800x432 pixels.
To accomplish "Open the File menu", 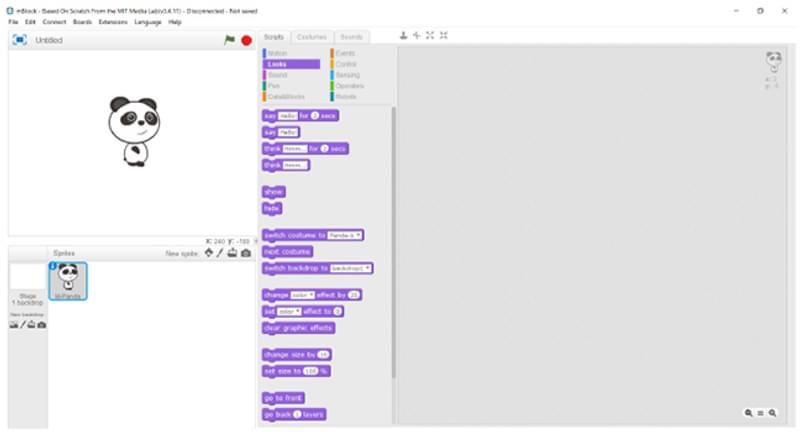I will [x=13, y=22].
